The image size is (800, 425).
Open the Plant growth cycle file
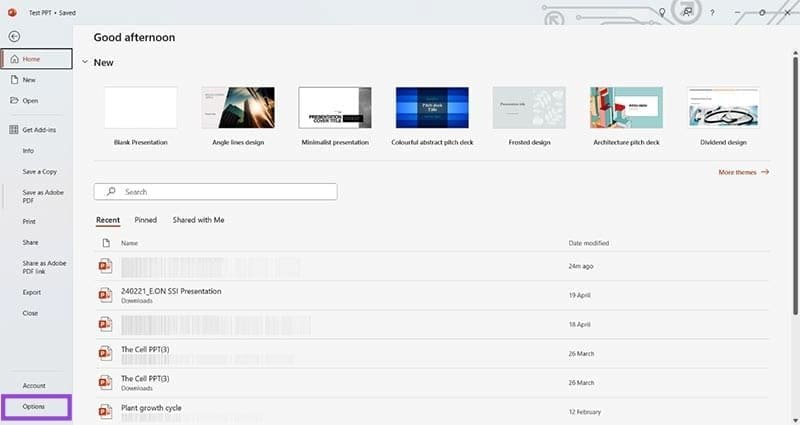(433, 412)
